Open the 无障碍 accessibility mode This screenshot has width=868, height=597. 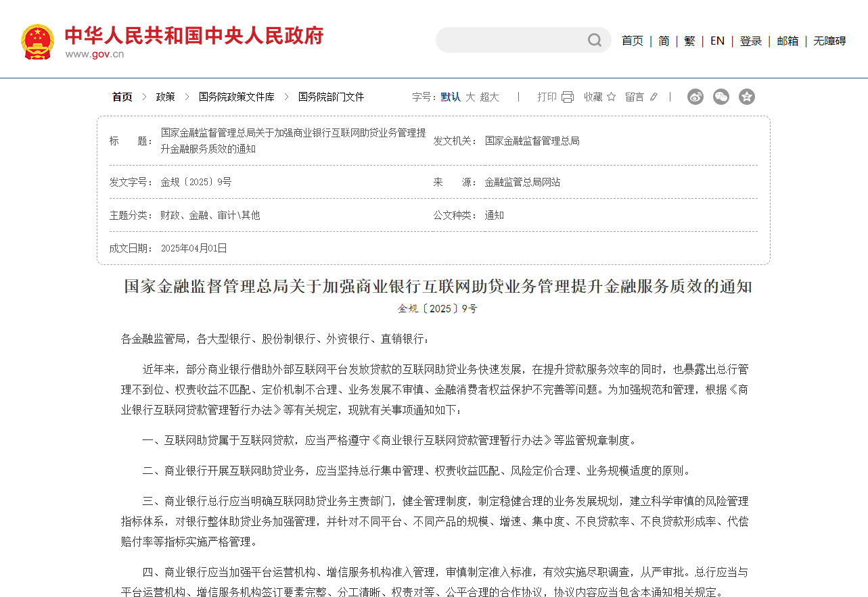click(829, 41)
